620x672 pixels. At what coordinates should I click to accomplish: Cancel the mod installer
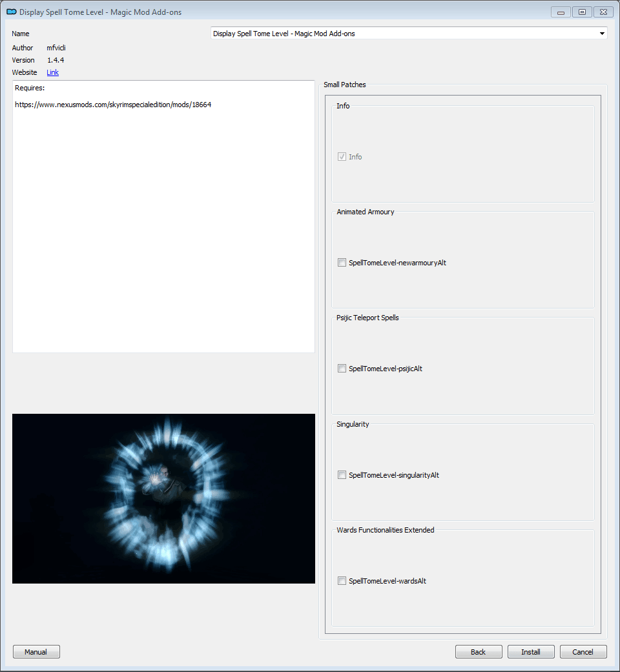coord(583,651)
